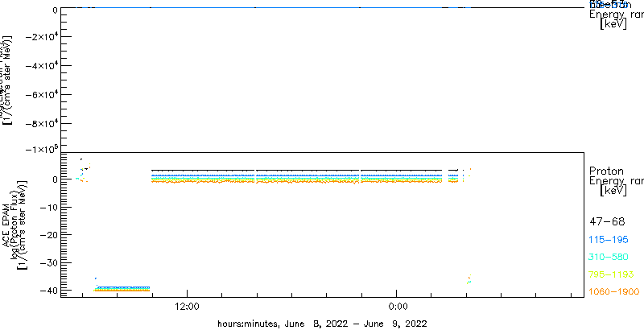Click the 0:00 time axis label
The width and height of the screenshot is (644, 330).
pyautogui.click(x=396, y=307)
